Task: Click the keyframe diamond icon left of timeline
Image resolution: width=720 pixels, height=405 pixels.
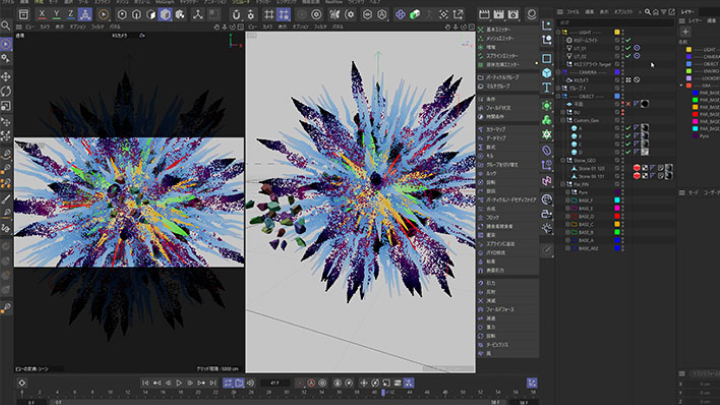Action: pyautogui.click(x=22, y=383)
